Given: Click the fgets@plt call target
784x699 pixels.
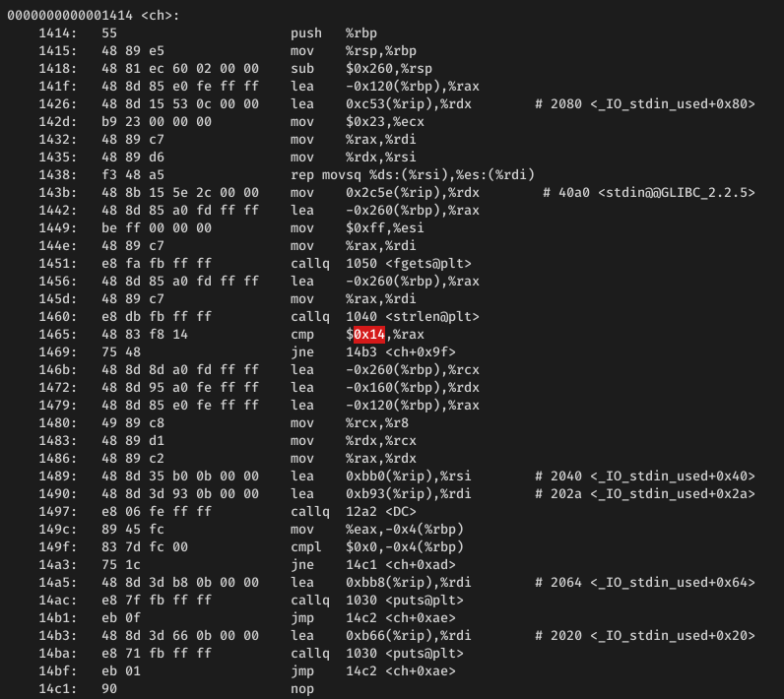Looking at the screenshot, I should click(409, 263).
